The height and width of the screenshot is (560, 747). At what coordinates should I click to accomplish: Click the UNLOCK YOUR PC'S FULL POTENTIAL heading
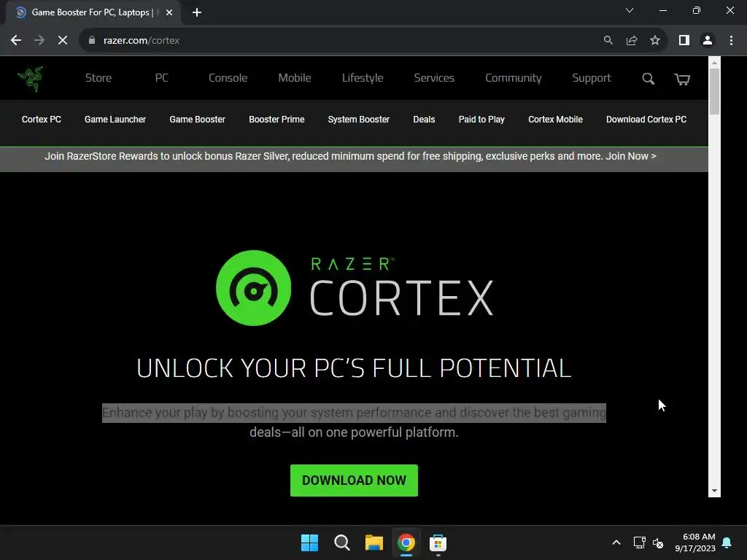click(354, 368)
